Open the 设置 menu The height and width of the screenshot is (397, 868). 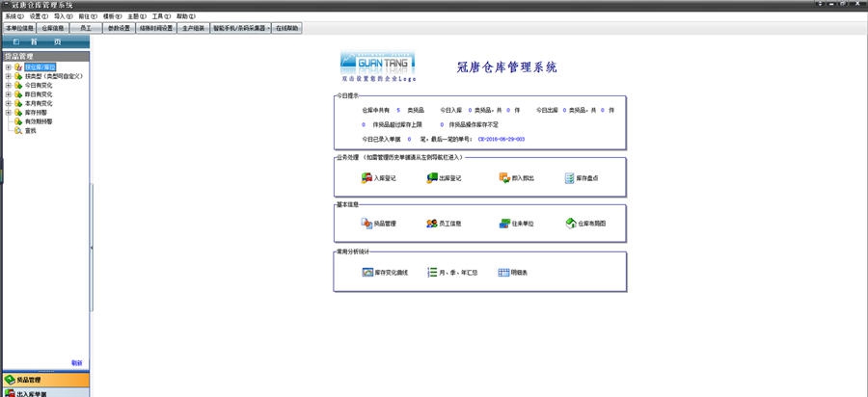click(x=39, y=16)
